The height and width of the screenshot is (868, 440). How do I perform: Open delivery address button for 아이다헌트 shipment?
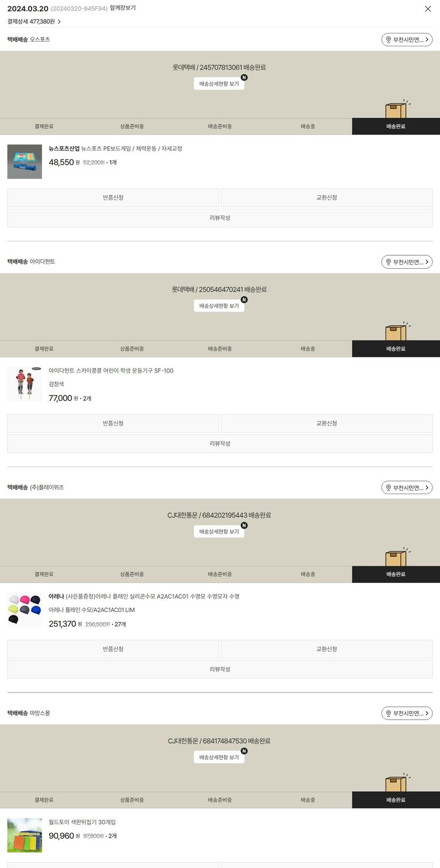[407, 262]
